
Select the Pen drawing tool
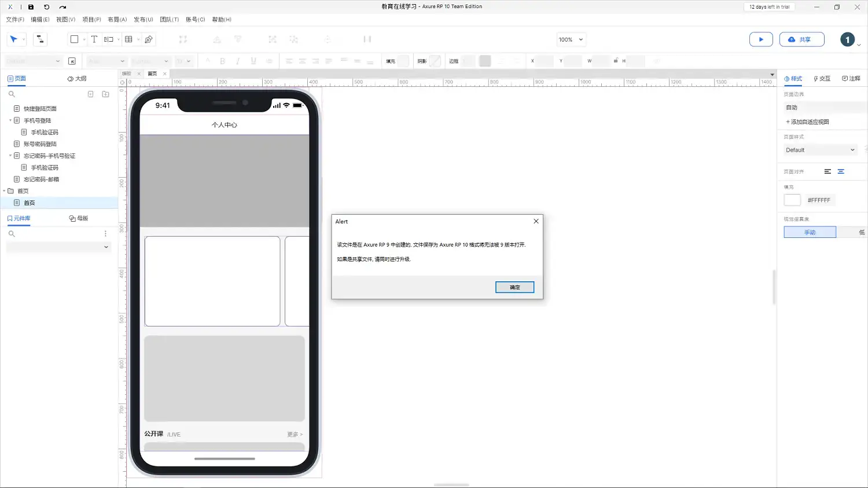click(149, 39)
